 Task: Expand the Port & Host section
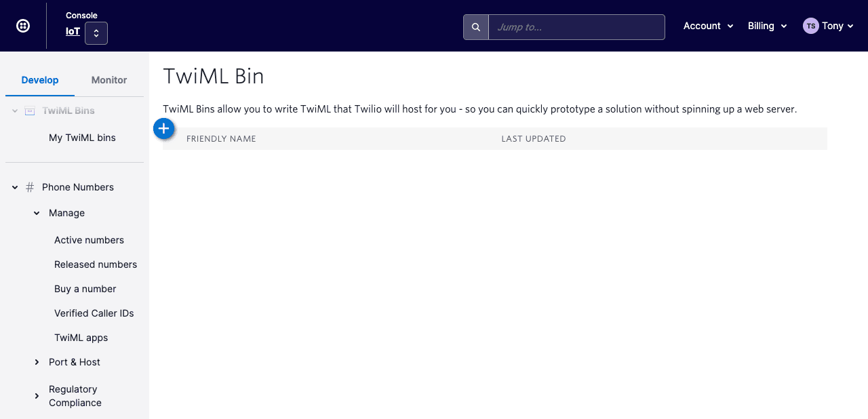[x=36, y=362]
